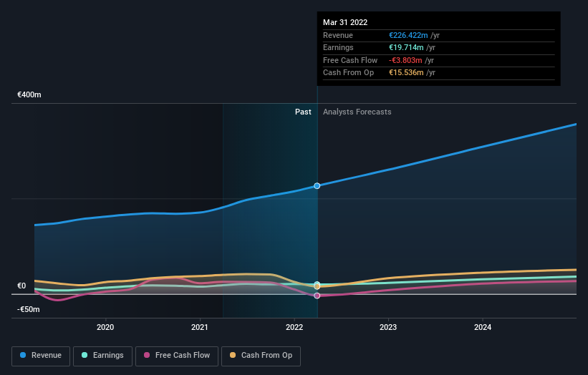Click the €400m y-axis label

(x=29, y=94)
